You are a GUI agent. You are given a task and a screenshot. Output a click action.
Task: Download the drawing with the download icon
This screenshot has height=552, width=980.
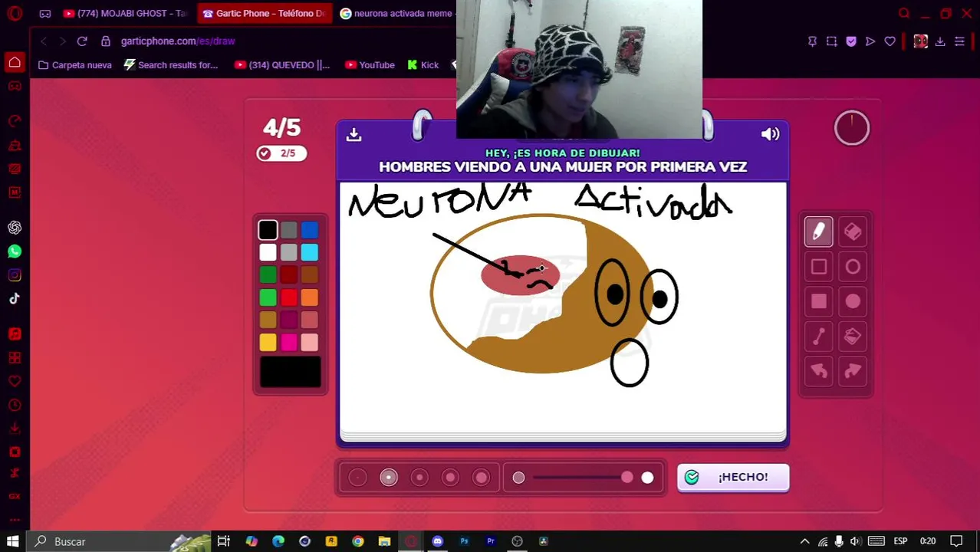354,134
